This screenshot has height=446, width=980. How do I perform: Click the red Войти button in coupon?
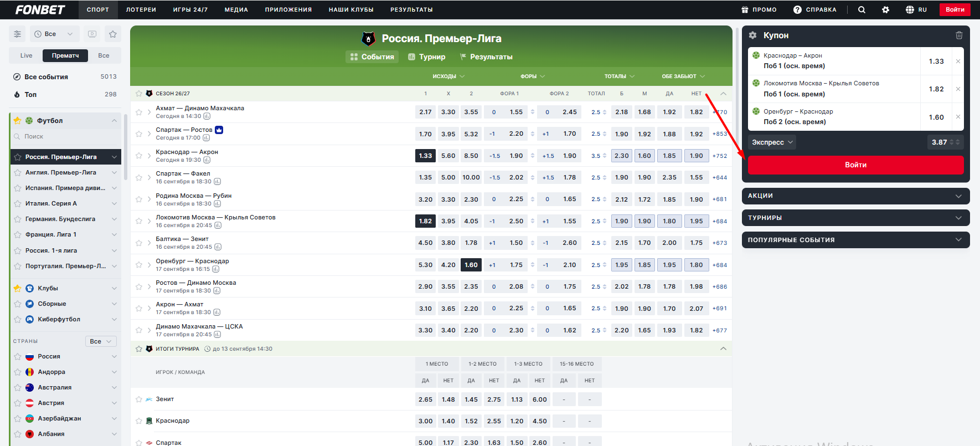855,165
